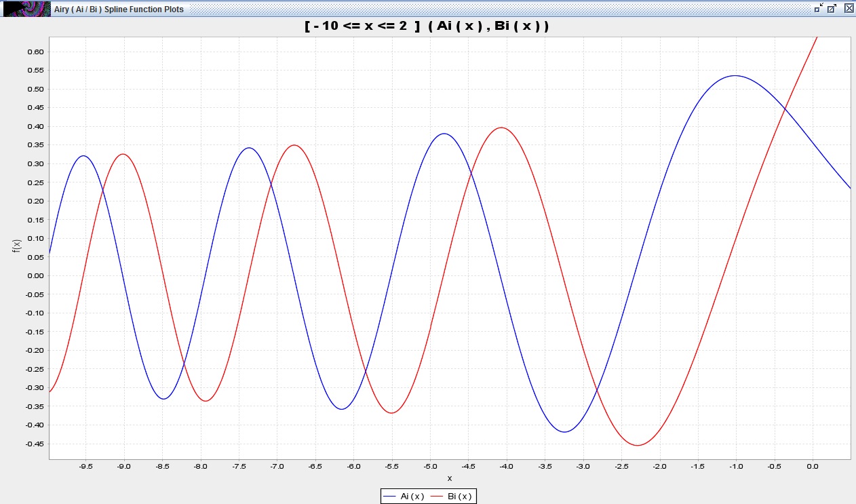Click y-axis tick label 0.10
The width and height of the screenshot is (856, 504).
[36, 238]
